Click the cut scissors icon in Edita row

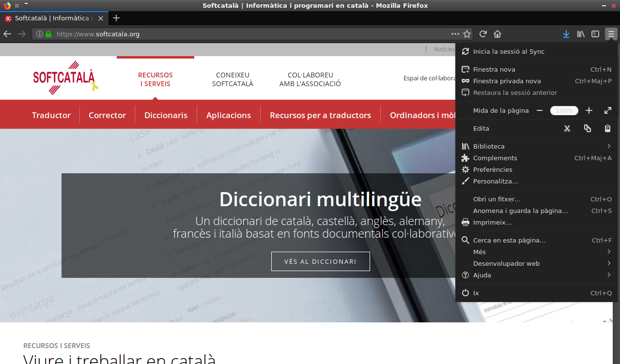tap(567, 128)
